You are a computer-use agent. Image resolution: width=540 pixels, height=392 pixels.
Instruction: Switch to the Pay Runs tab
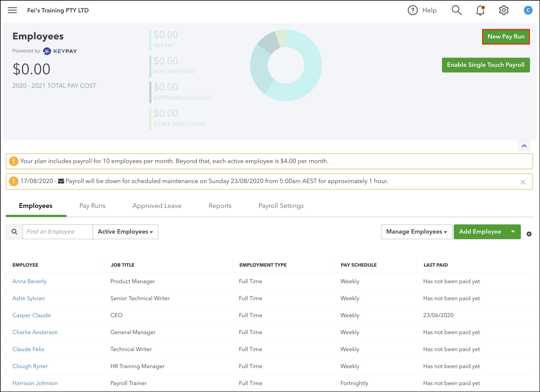click(92, 206)
